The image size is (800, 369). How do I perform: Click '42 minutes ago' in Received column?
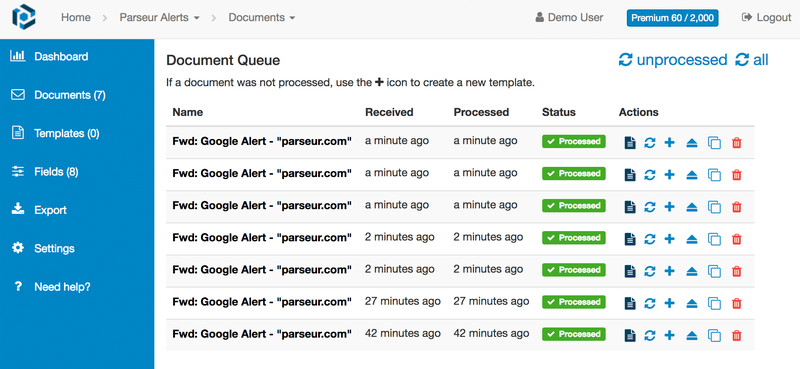(403, 333)
